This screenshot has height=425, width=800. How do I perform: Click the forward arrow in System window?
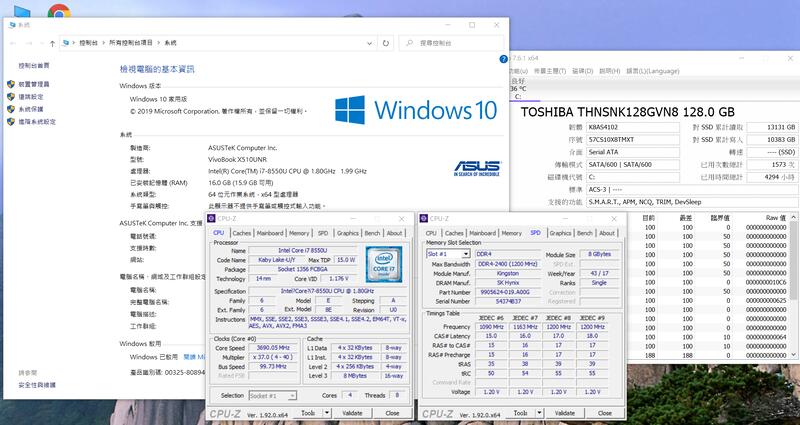[x=29, y=44]
